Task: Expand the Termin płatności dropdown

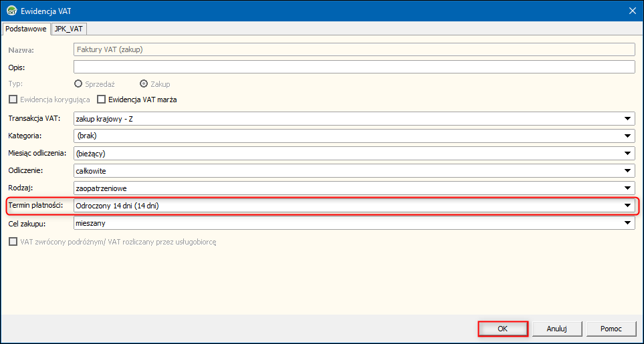Action: [x=354, y=206]
